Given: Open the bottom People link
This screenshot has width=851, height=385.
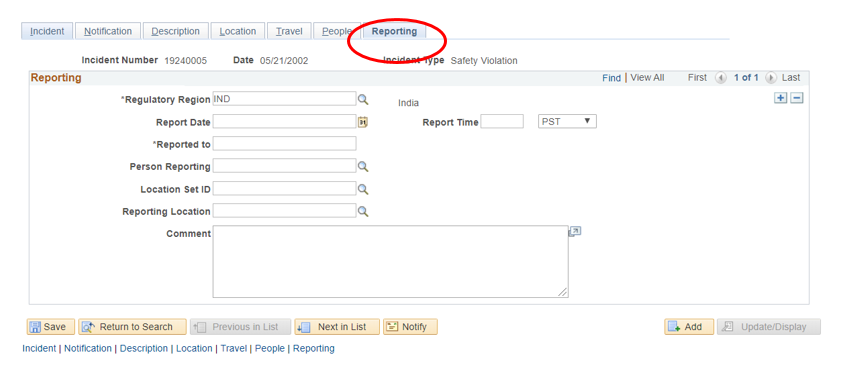Looking at the screenshot, I should pyautogui.click(x=270, y=349).
